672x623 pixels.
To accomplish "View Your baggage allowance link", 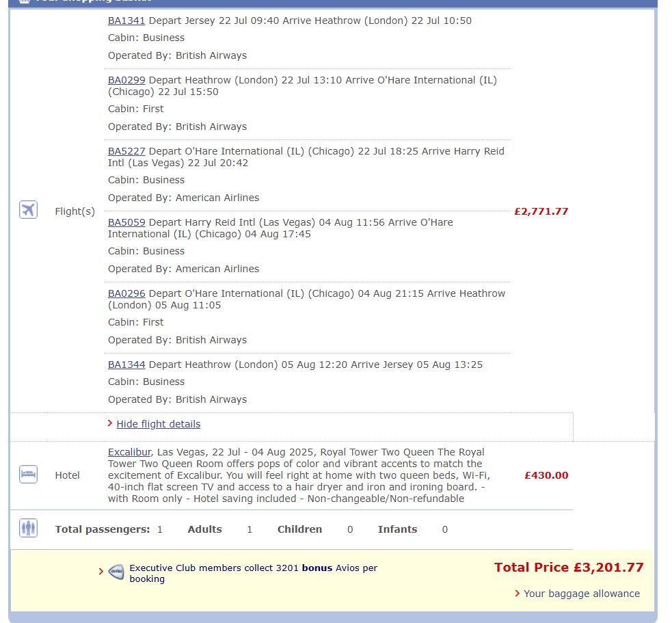I will click(x=582, y=594).
